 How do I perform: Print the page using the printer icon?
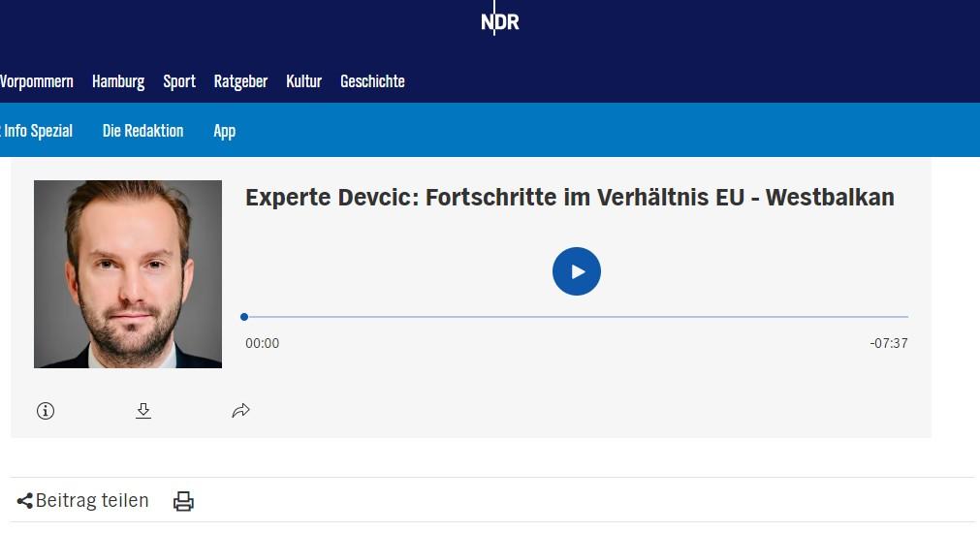[x=183, y=501]
